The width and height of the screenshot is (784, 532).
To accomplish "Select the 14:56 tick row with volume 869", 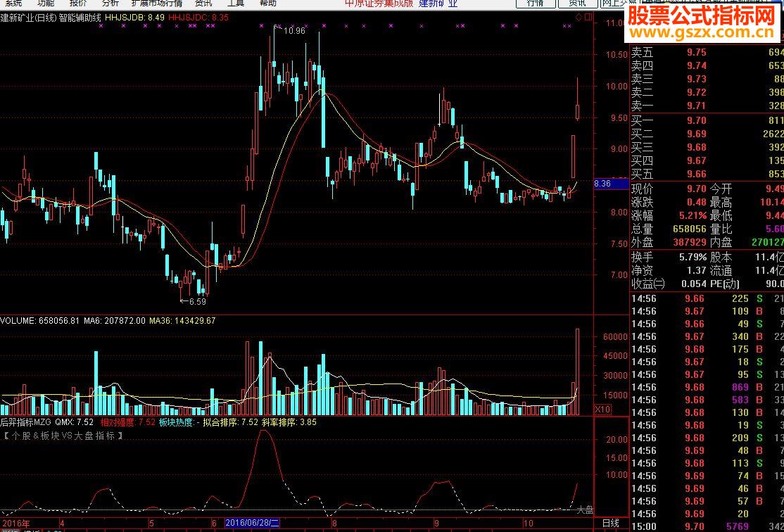I will (x=707, y=387).
